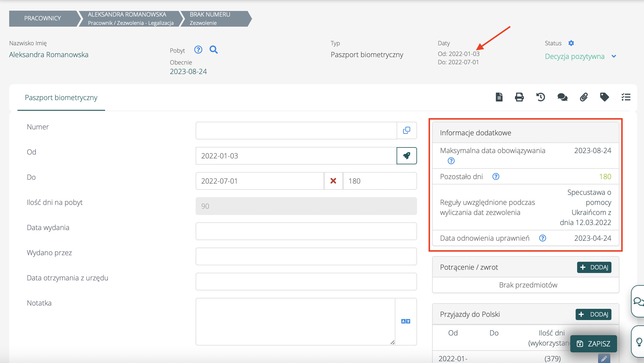Copy number with the duplicate icon
The image size is (644, 363).
(407, 130)
